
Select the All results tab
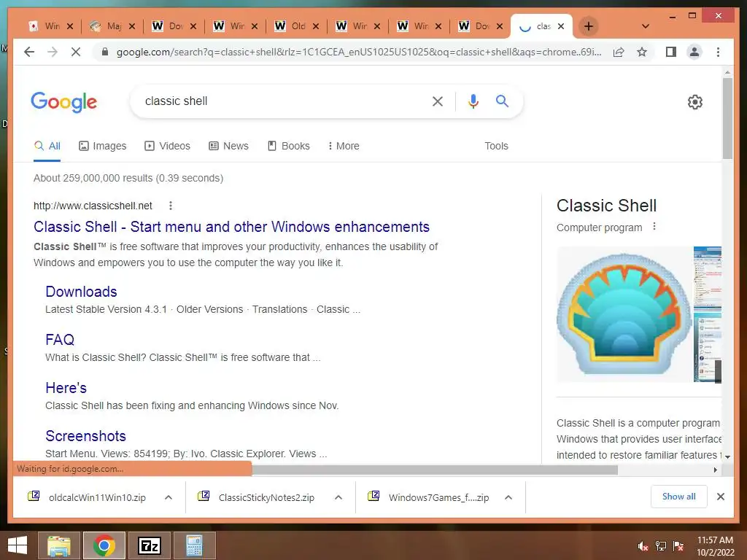point(47,146)
